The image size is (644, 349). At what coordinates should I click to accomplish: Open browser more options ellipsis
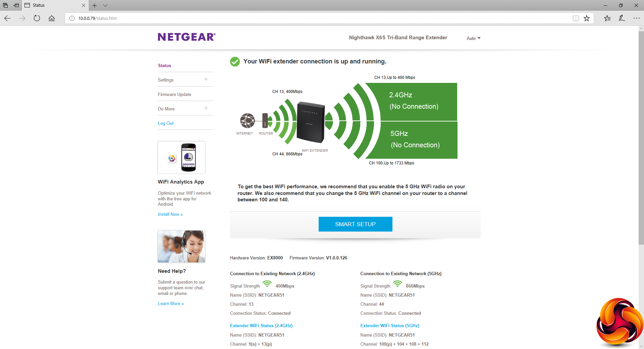636,18
